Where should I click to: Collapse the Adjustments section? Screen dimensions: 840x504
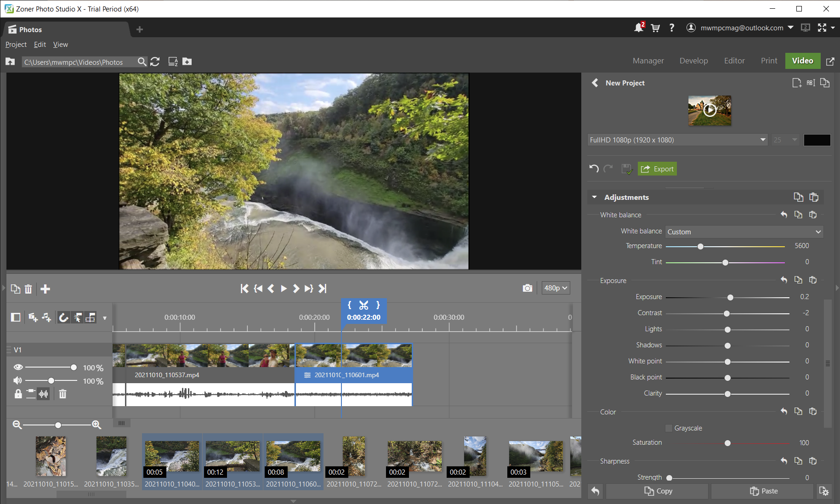594,197
